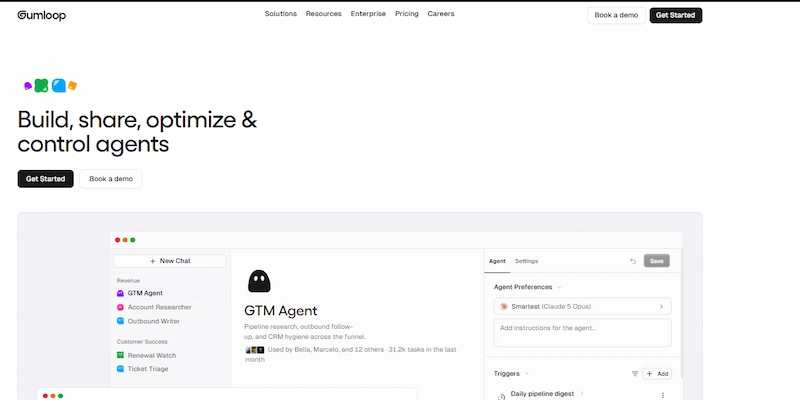Image resolution: width=800 pixels, height=400 pixels.
Task: Click the blue Ticket Triage icon
Action: tap(120, 368)
